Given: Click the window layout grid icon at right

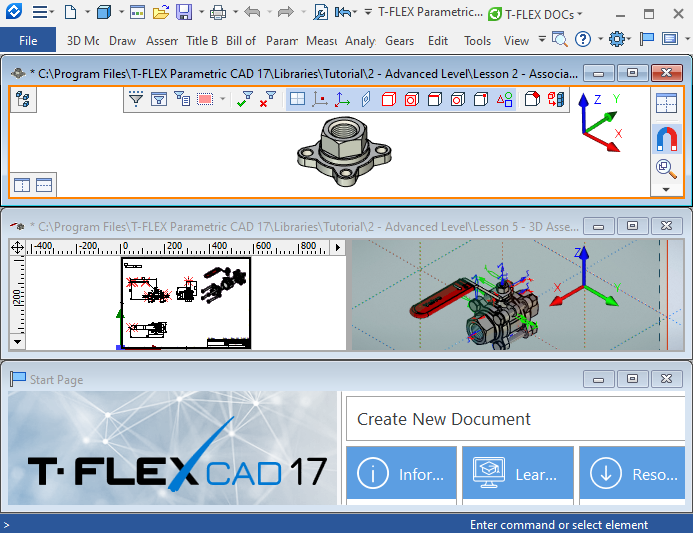Looking at the screenshot, I should 666,103.
